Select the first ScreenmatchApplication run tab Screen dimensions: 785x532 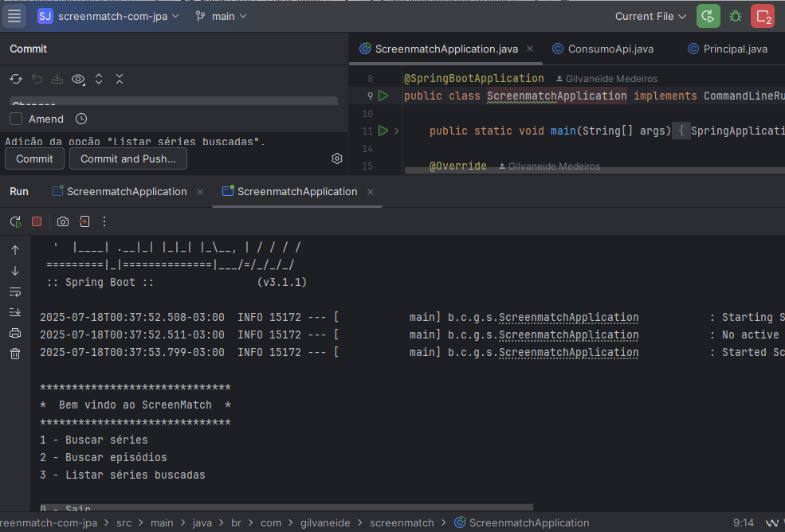coord(127,192)
